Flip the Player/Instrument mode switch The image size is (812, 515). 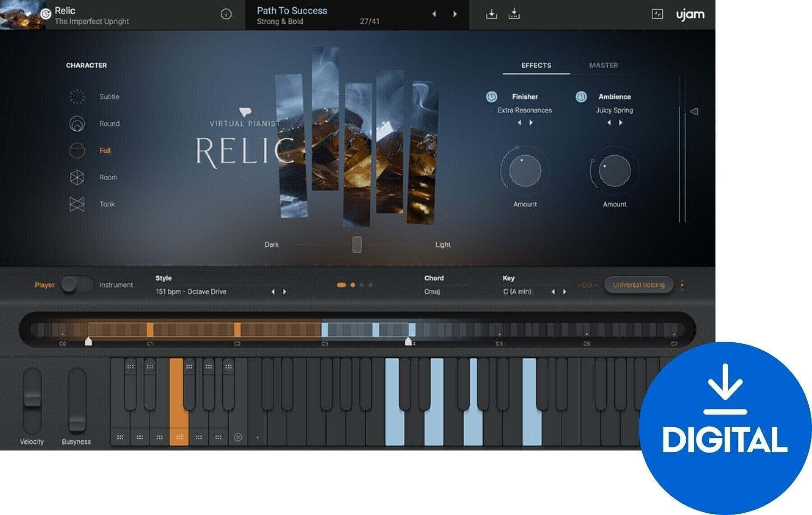77,285
